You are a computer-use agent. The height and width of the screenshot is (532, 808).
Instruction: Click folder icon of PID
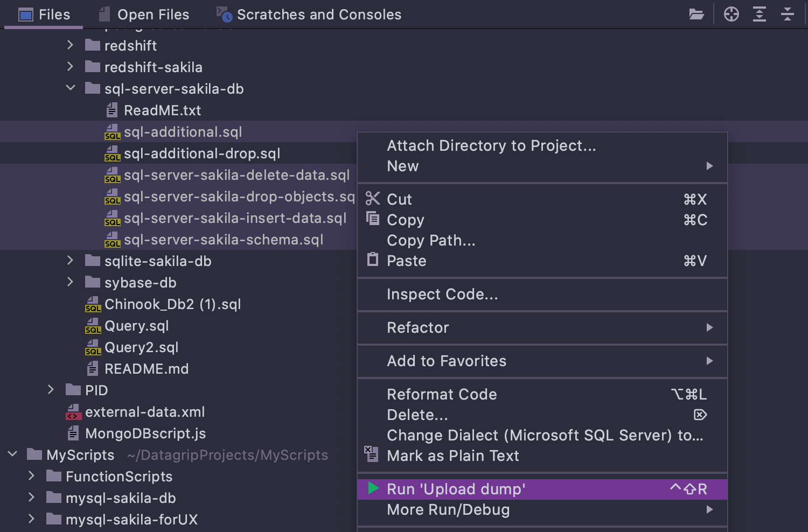[x=73, y=389]
